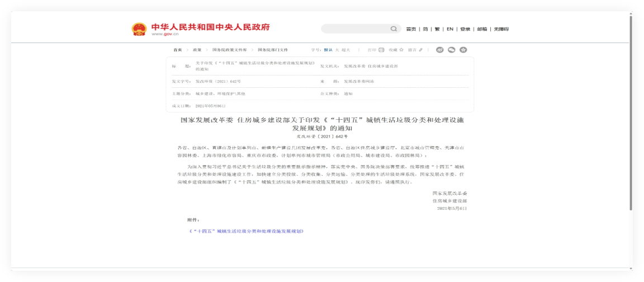The width and height of the screenshot is (644, 282).
Task: Open the 登录 login link
Action: coord(465,29)
